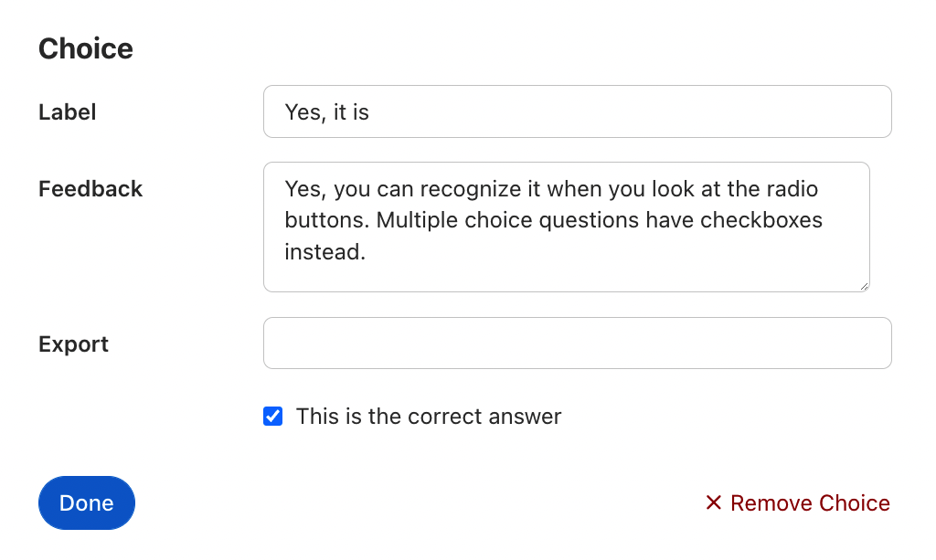
Task: Click the 'This is the correct answer' text
Action: click(428, 417)
